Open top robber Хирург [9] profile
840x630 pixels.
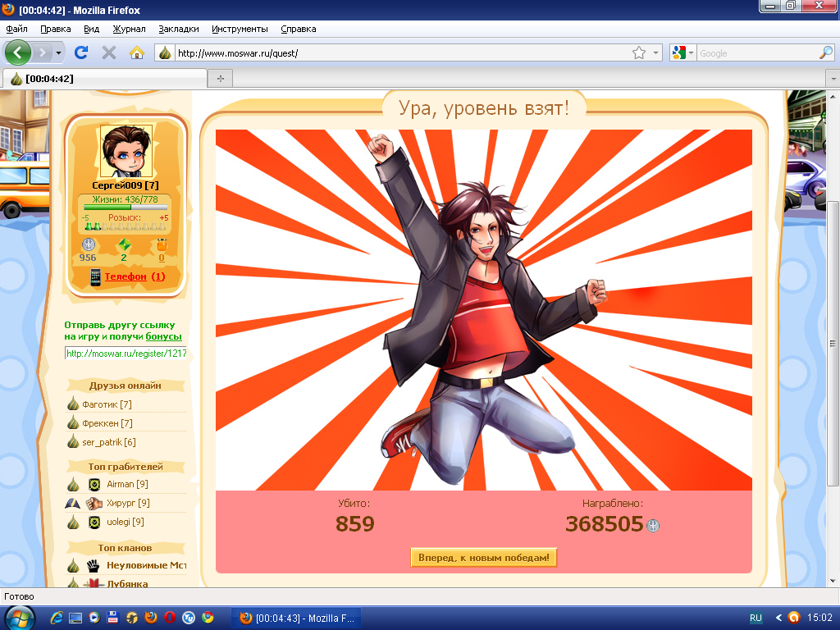[x=128, y=503]
